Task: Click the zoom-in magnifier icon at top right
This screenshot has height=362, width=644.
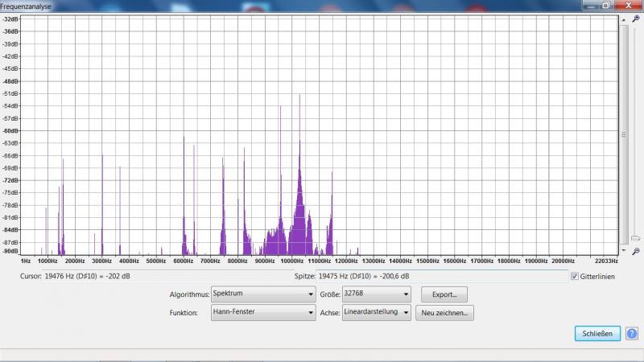Action: tap(635, 18)
